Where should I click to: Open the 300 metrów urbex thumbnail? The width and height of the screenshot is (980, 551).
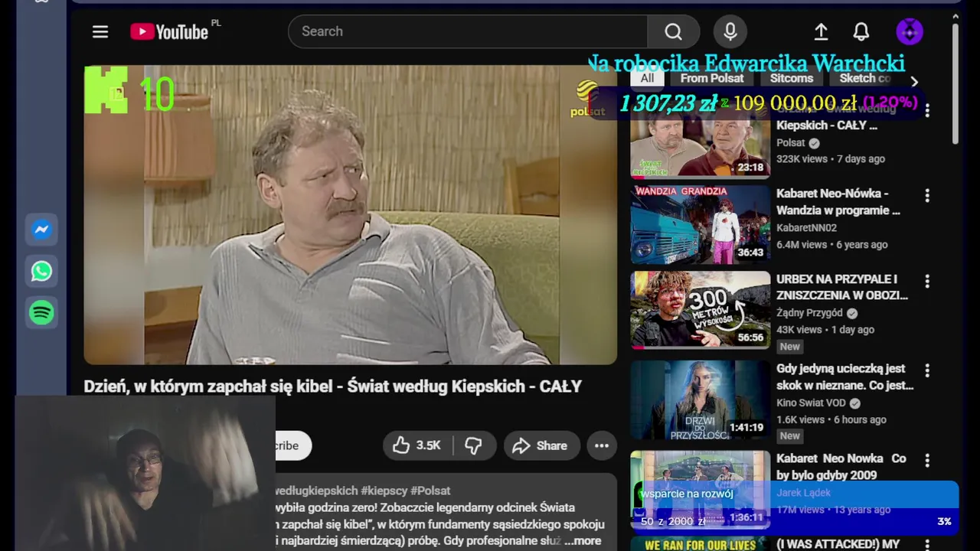click(x=700, y=310)
